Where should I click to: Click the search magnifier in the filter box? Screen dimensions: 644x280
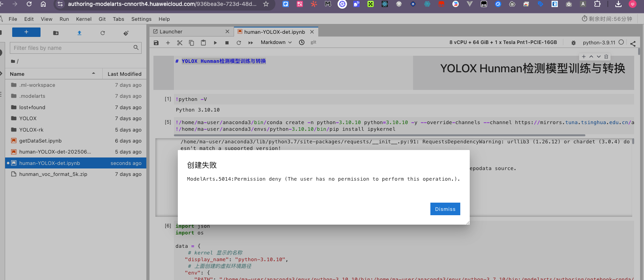[136, 48]
